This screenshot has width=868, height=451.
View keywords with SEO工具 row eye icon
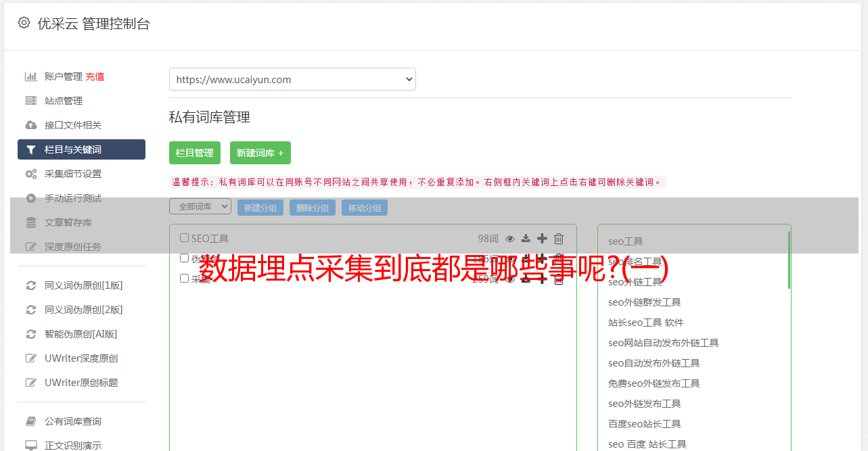pyautogui.click(x=510, y=239)
